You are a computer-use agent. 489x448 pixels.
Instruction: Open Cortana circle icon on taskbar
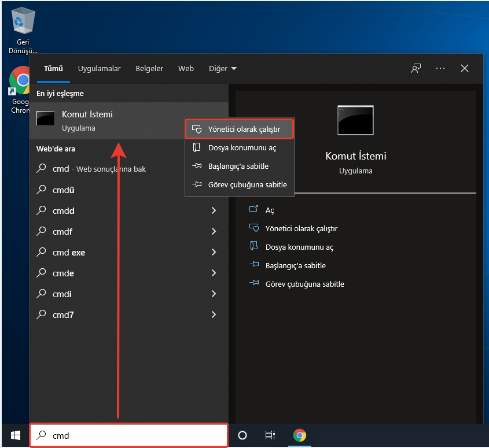[242, 435]
